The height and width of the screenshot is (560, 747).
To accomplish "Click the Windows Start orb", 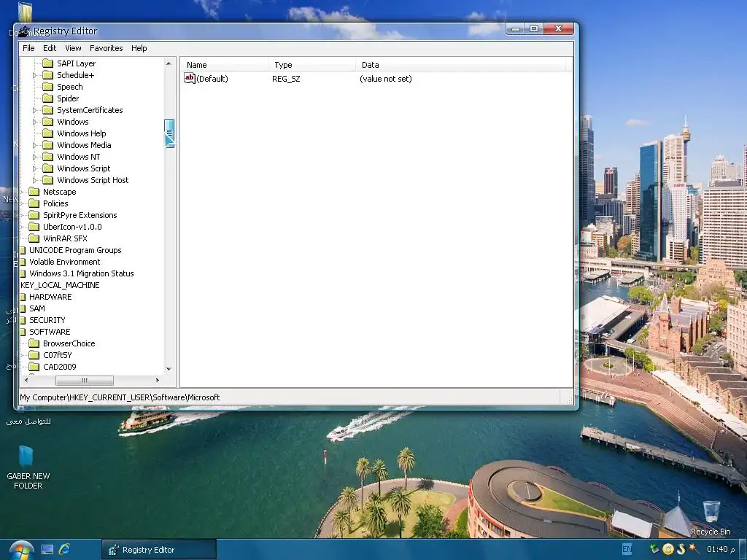I will pos(21,550).
